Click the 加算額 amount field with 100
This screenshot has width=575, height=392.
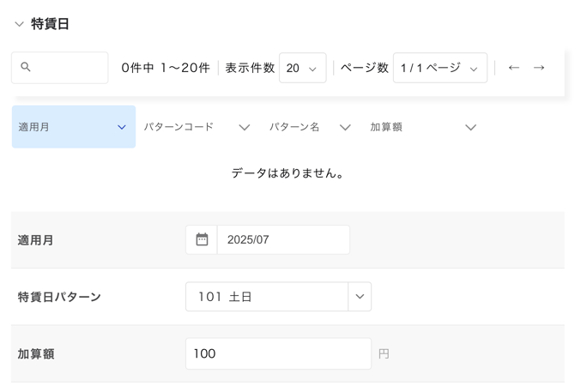click(x=278, y=353)
